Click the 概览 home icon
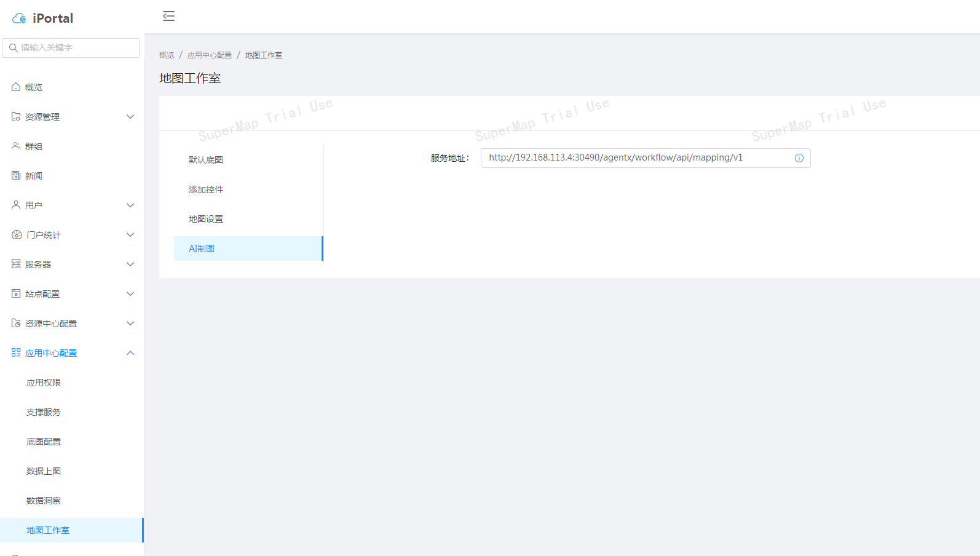This screenshot has width=980, height=556. pos(16,87)
